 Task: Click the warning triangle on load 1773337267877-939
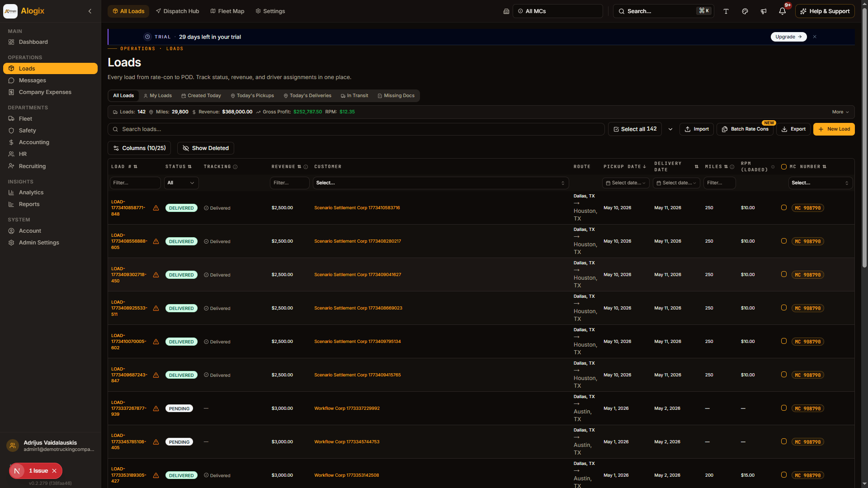156,408
